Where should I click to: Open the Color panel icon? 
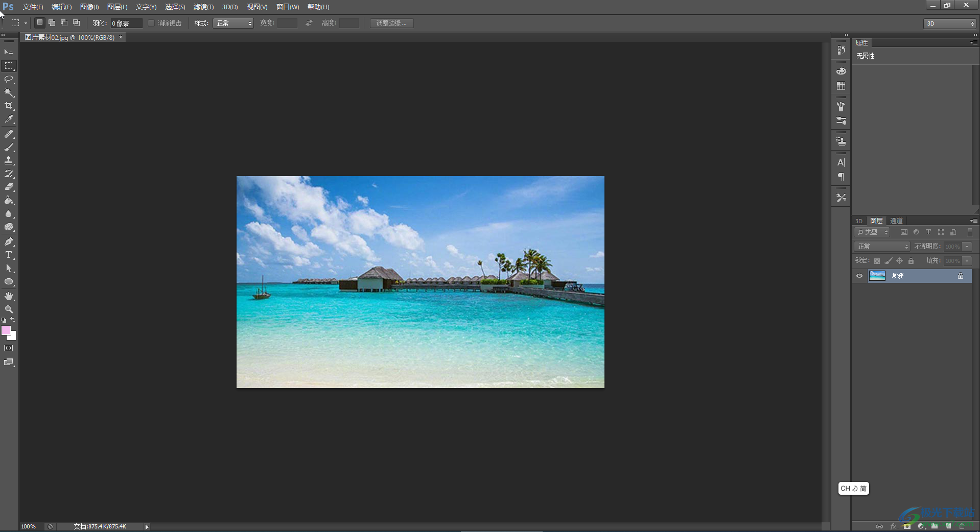(841, 71)
